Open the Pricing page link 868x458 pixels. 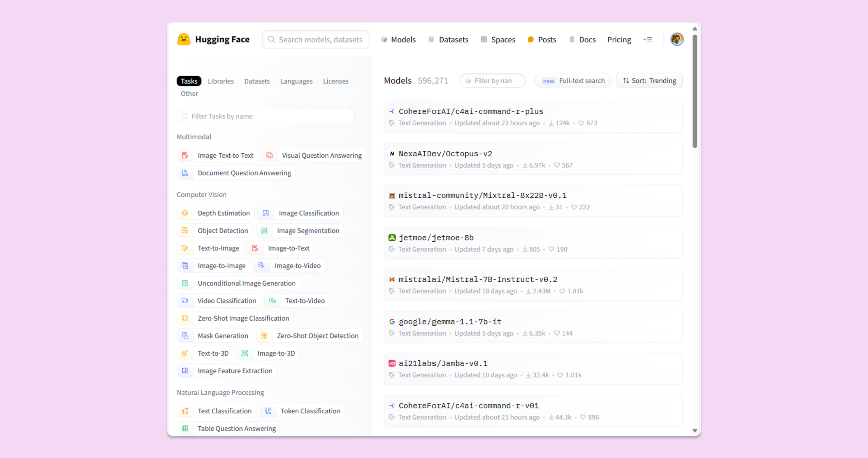tap(619, 39)
